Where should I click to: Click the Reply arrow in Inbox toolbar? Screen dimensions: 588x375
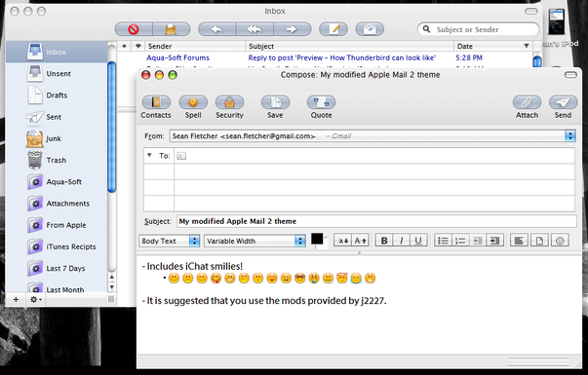coord(217,29)
